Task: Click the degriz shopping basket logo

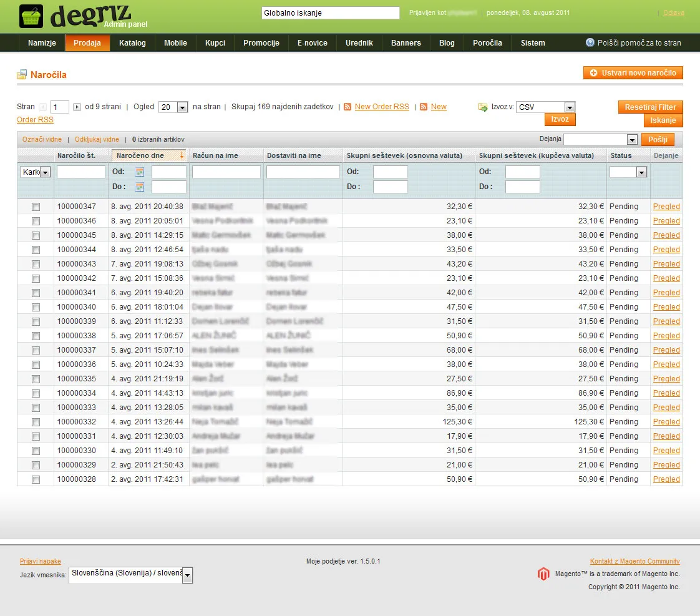Action: point(31,16)
